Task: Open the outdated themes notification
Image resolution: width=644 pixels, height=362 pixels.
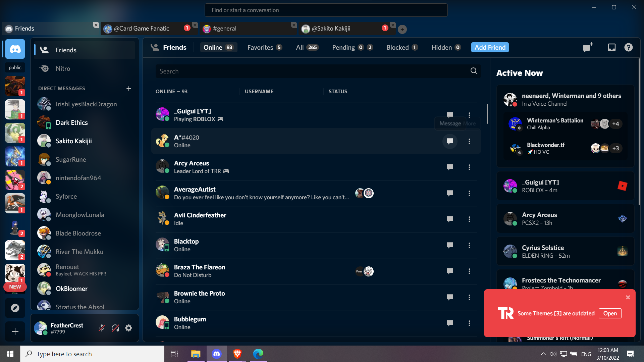Action: coord(610,313)
